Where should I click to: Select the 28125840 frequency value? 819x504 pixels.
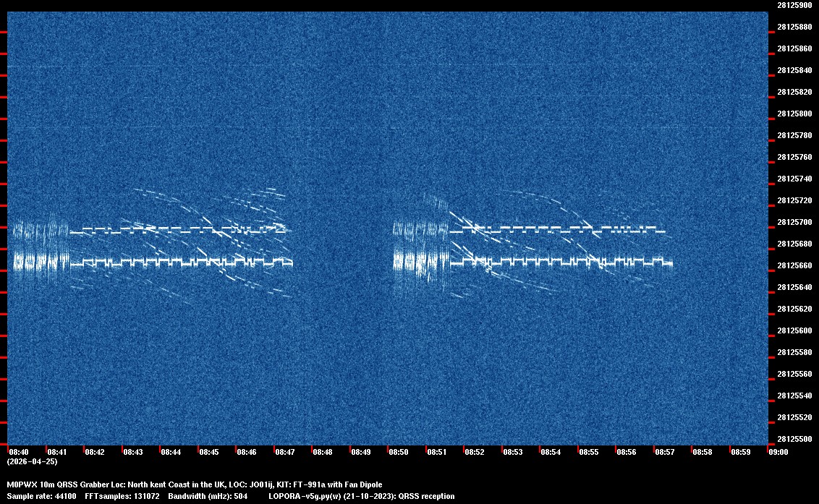[794, 71]
